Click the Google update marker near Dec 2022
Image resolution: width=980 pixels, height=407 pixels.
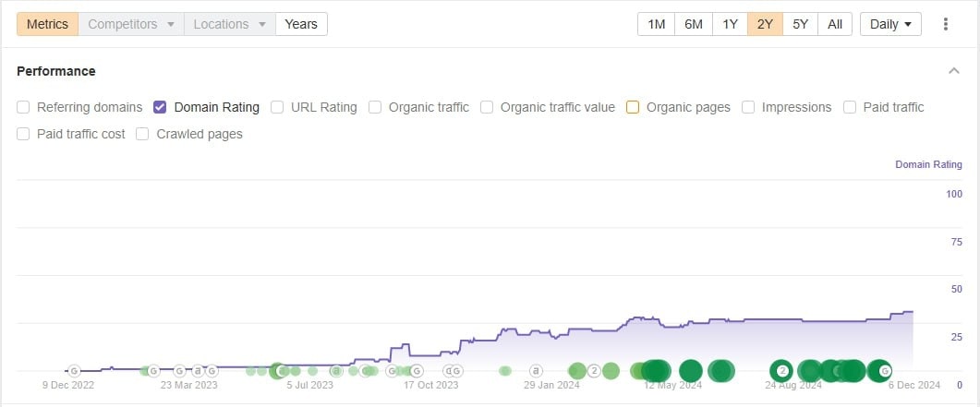[x=74, y=371]
